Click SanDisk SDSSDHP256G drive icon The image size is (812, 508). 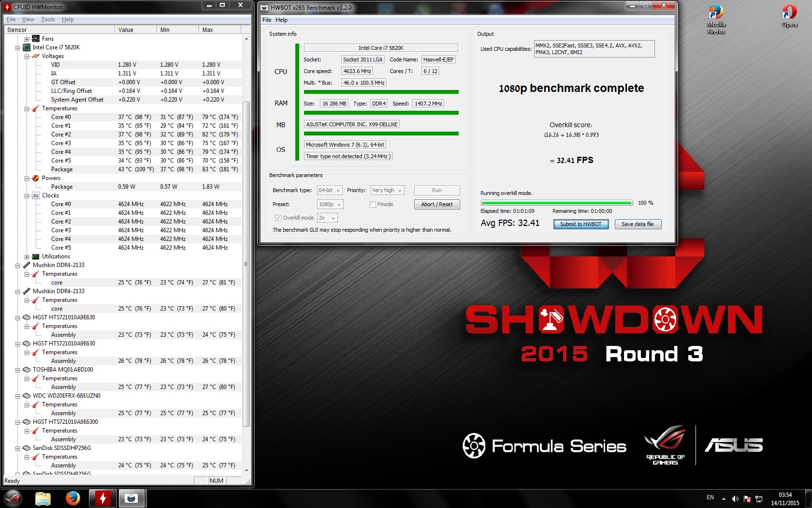coord(27,448)
